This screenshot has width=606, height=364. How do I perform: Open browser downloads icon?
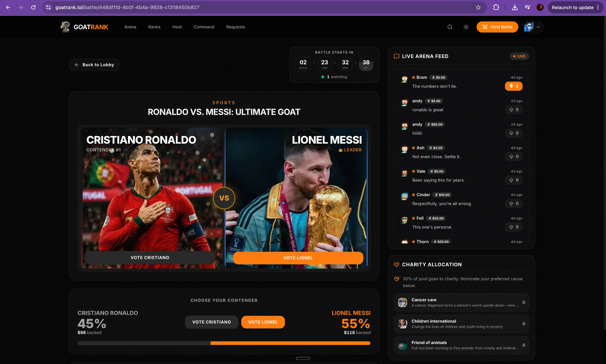click(515, 7)
